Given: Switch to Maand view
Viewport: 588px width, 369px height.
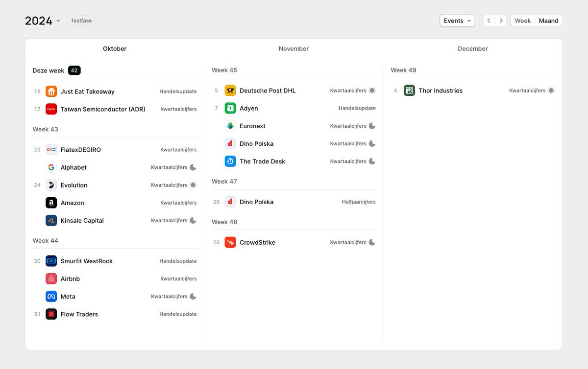Looking at the screenshot, I should coord(549,21).
